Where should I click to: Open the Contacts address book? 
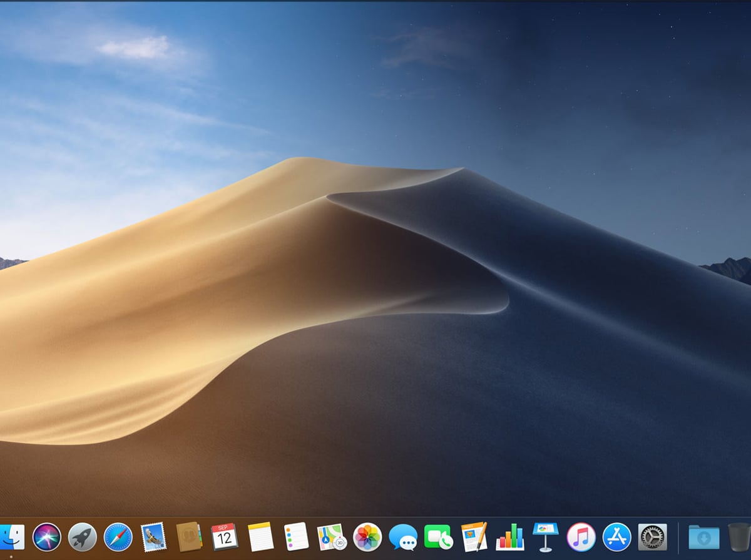tap(189, 537)
